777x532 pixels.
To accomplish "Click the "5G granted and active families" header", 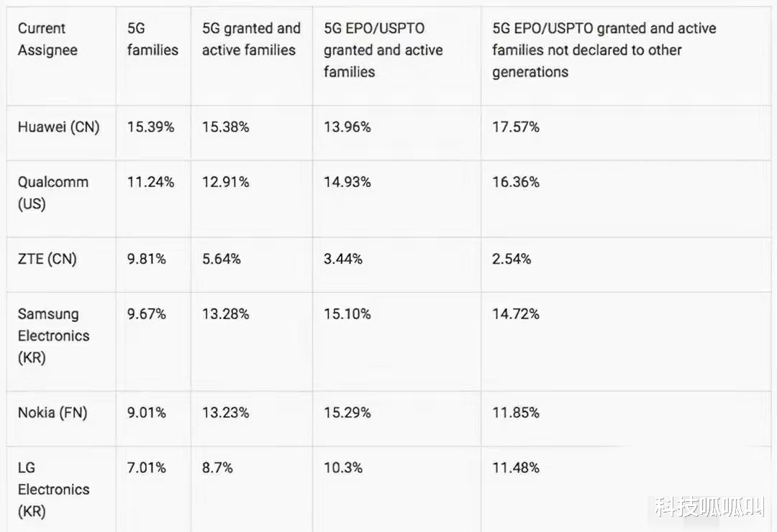I will pyautogui.click(x=250, y=40).
